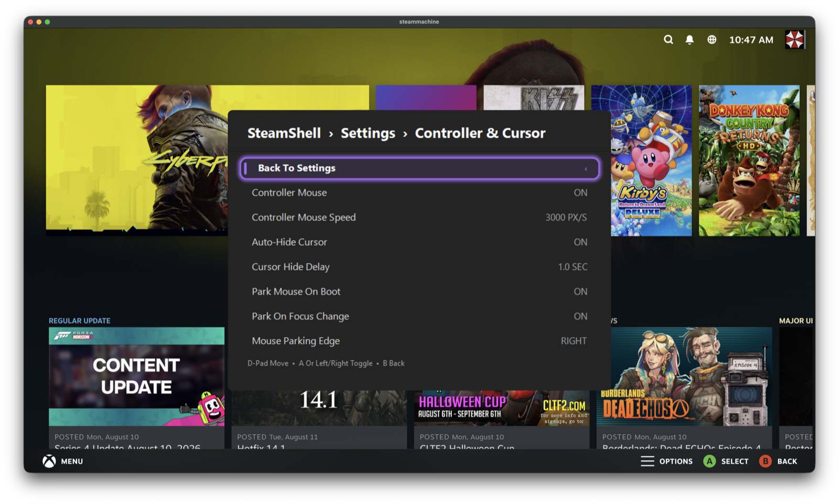Click the green A SELECT button icon

click(x=709, y=462)
